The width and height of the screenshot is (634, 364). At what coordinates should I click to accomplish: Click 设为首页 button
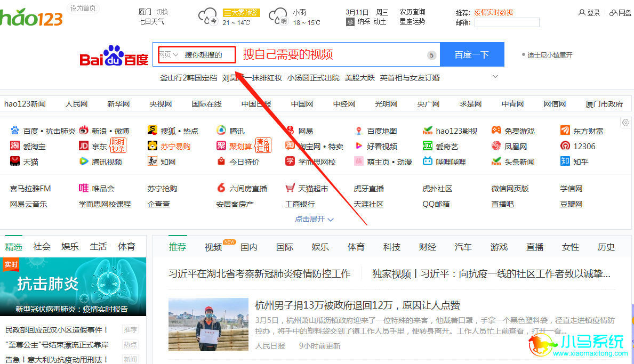pos(83,8)
